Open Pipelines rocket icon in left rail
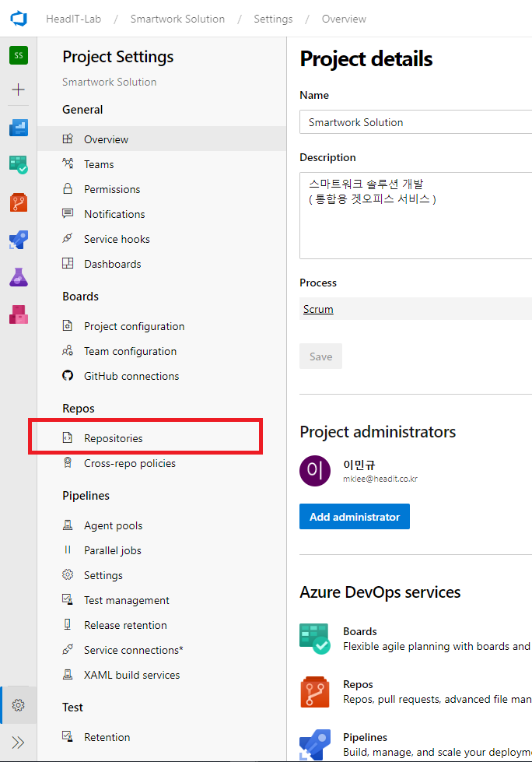Viewport: 532px width, 762px height. point(19,240)
